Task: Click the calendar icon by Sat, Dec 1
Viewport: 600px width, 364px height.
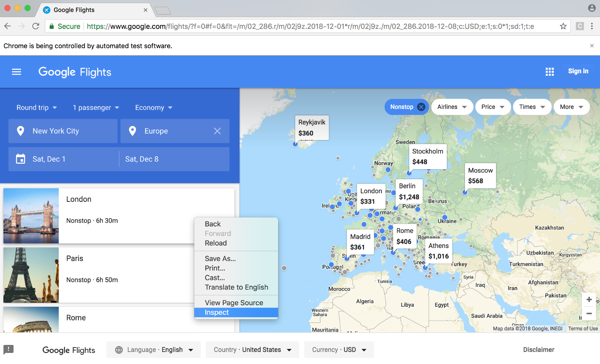Action: [21, 159]
